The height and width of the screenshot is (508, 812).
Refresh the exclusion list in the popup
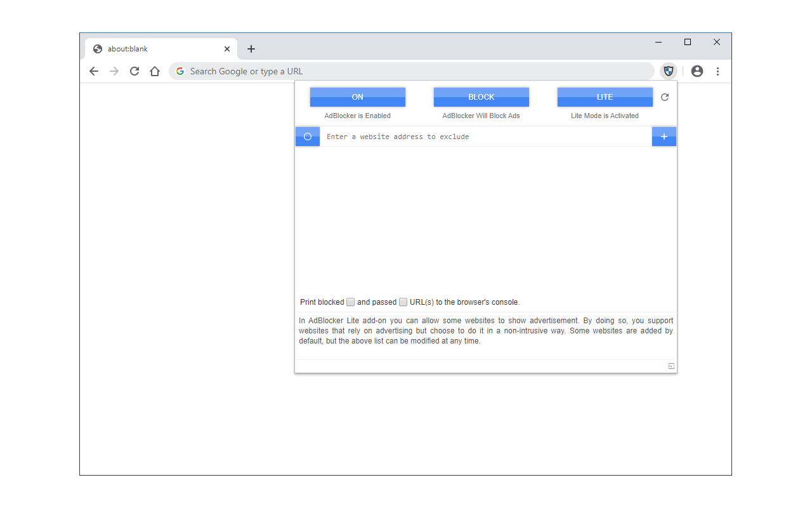pyautogui.click(x=664, y=97)
